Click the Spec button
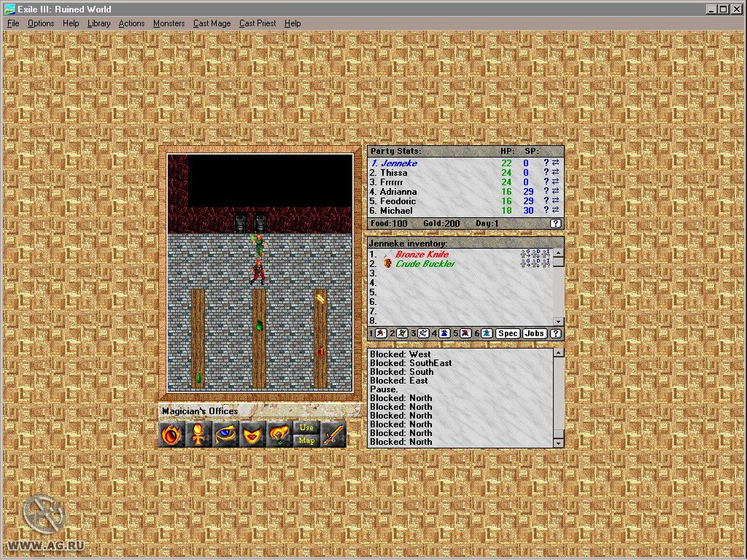Viewport: 747px width, 560px height. [x=508, y=333]
